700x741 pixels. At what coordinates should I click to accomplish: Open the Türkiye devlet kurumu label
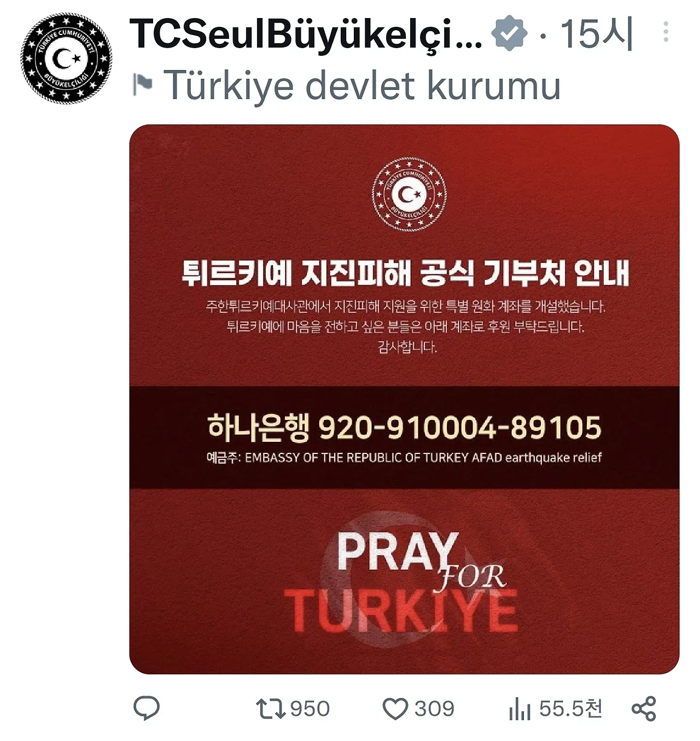tap(362, 85)
